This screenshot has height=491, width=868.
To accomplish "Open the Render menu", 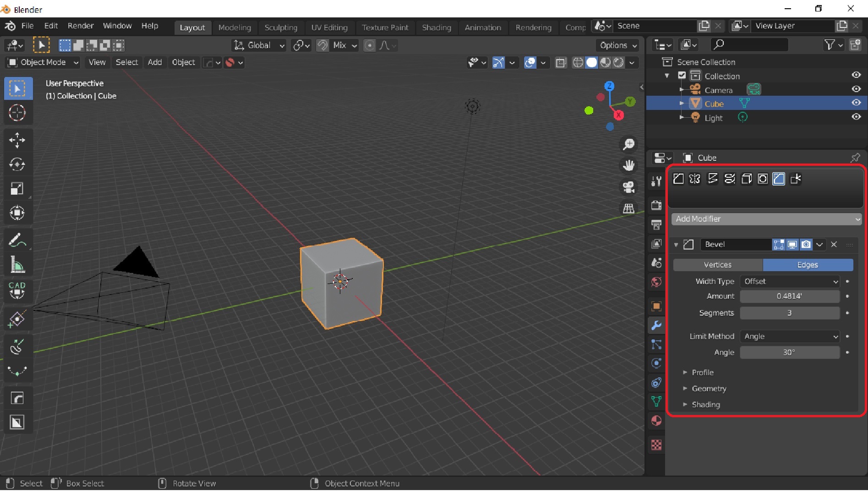I will tap(80, 26).
